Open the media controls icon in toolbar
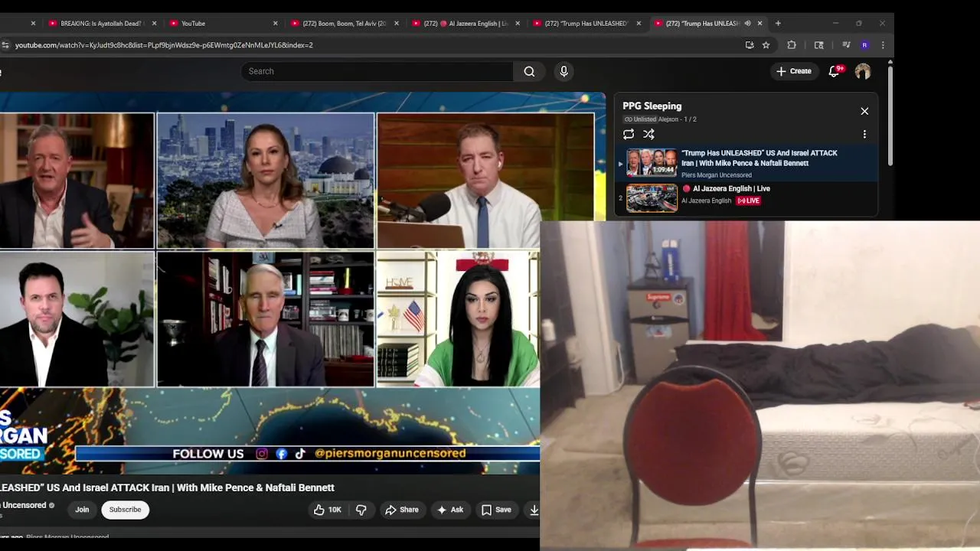The height and width of the screenshot is (551, 980). [x=846, y=45]
